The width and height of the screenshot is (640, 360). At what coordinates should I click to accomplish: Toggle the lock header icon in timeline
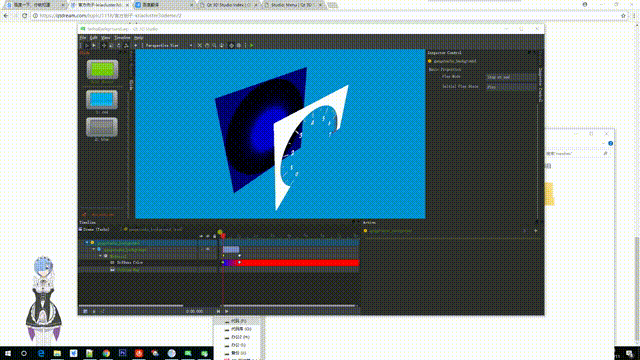(215, 236)
